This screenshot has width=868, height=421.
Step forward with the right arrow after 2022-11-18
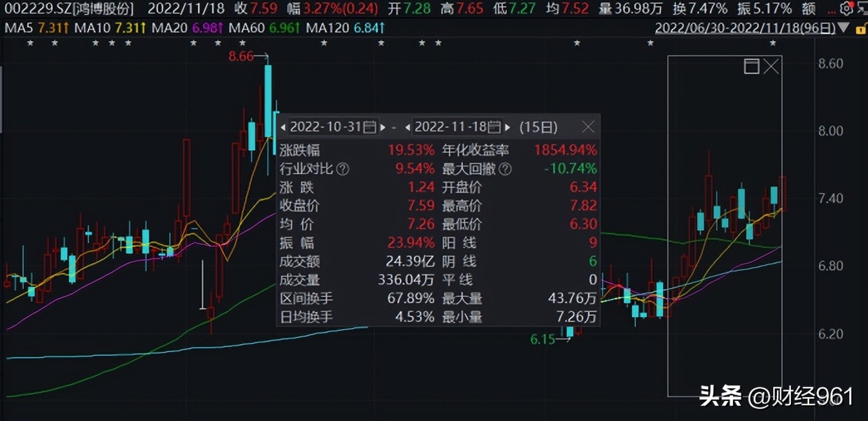[x=508, y=127]
